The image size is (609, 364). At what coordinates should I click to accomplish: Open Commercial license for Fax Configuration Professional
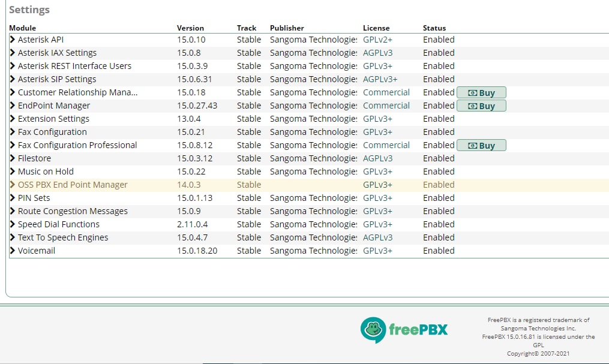pyautogui.click(x=386, y=145)
